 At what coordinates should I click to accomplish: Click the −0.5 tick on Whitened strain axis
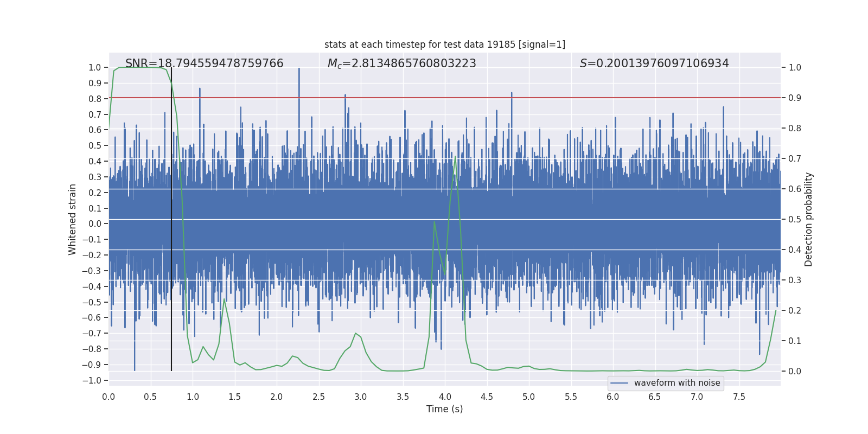coord(92,302)
